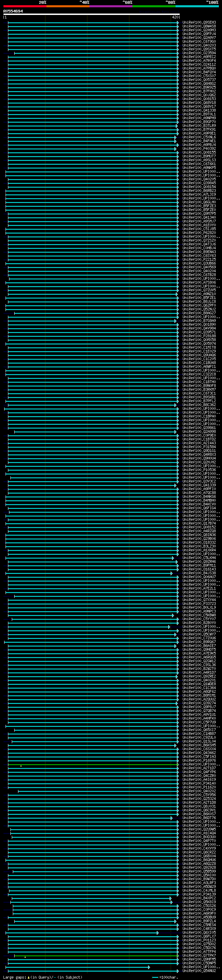The height and width of the screenshot is (980, 222).
Task: Click the 420 end-position marker on ruler
Action: click(x=175, y=17)
